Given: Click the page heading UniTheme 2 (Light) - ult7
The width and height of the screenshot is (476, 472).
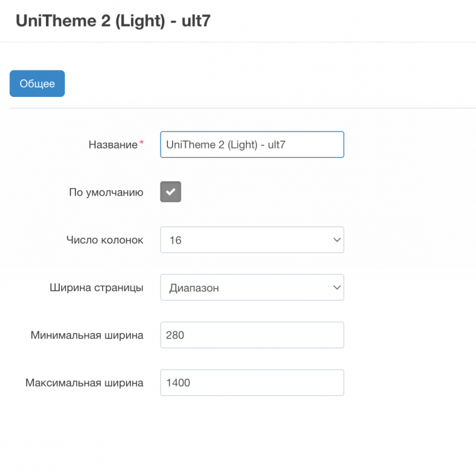Looking at the screenshot, I should point(113,20).
